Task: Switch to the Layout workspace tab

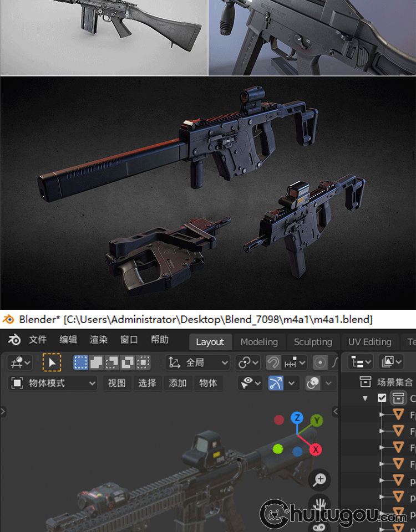Action: pyautogui.click(x=210, y=342)
